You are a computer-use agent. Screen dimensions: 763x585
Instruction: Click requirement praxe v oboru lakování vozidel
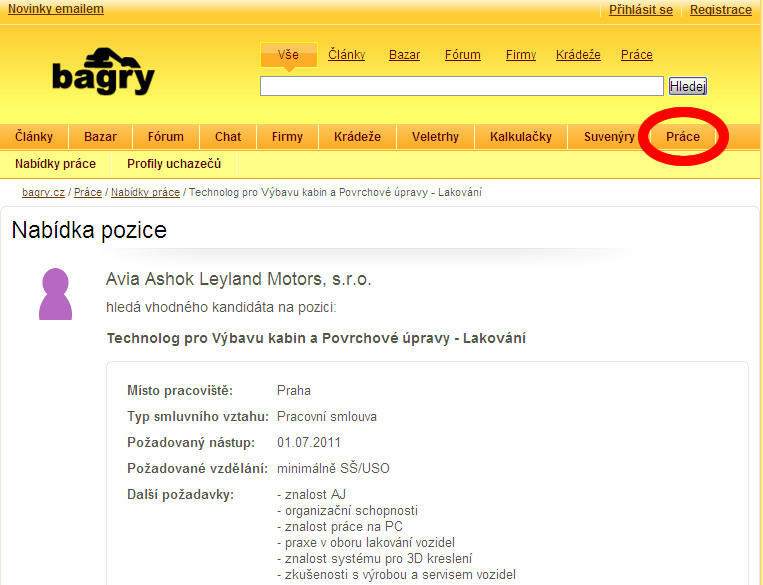(366, 543)
